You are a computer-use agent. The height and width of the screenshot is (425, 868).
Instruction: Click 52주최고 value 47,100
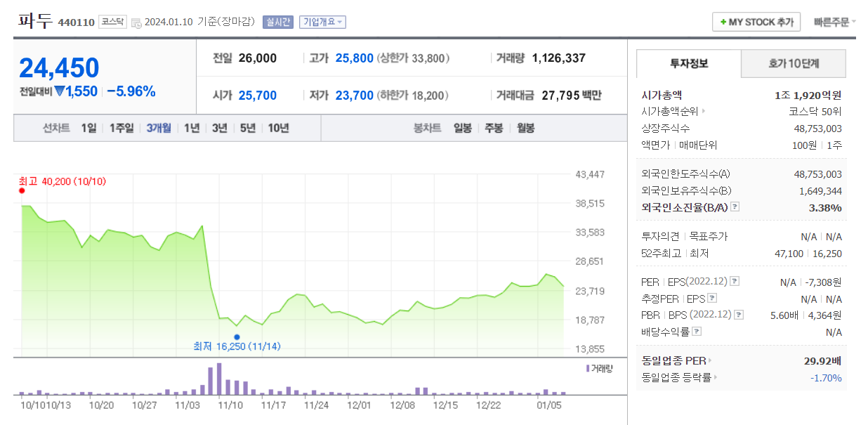coord(789,254)
